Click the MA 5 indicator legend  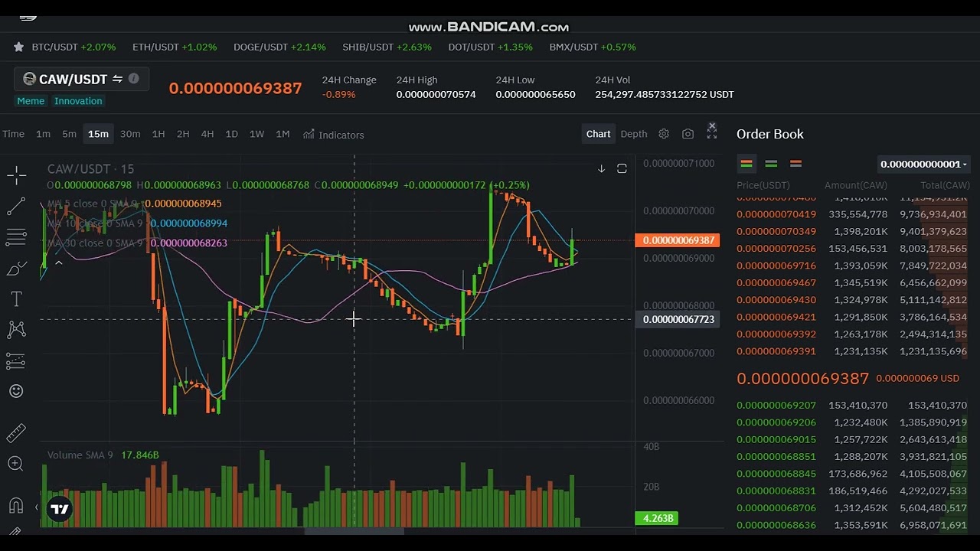(x=134, y=204)
